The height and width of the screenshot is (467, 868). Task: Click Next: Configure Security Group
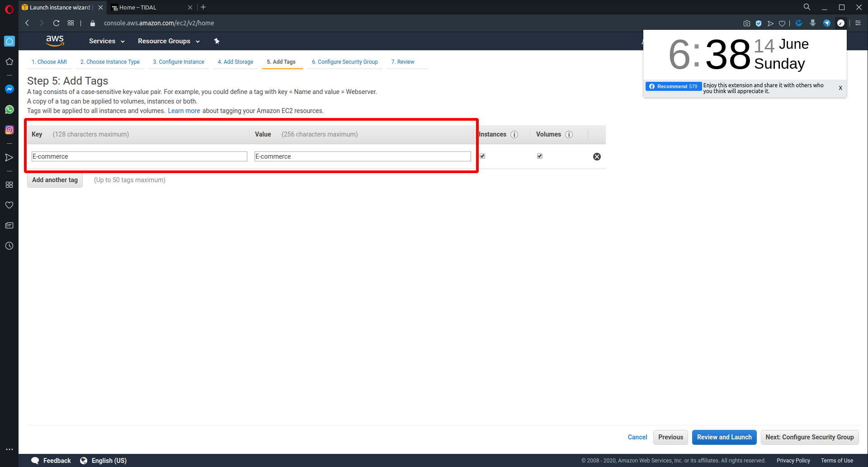tap(809, 437)
